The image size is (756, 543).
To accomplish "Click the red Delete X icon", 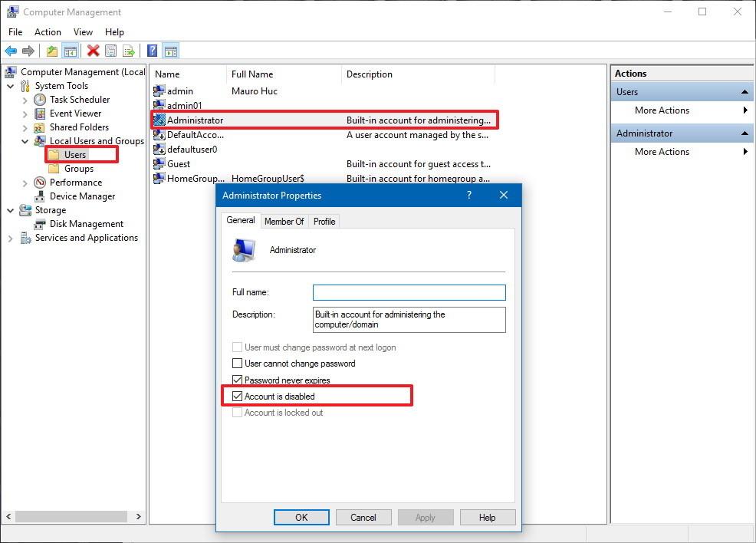I will (94, 51).
